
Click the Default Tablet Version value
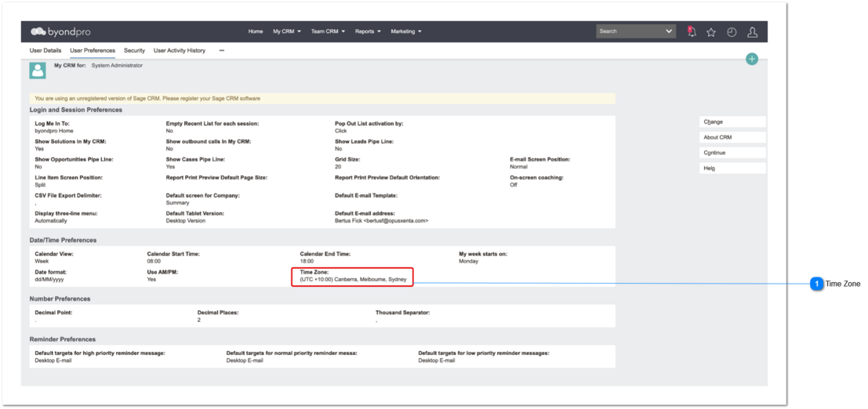pos(186,221)
